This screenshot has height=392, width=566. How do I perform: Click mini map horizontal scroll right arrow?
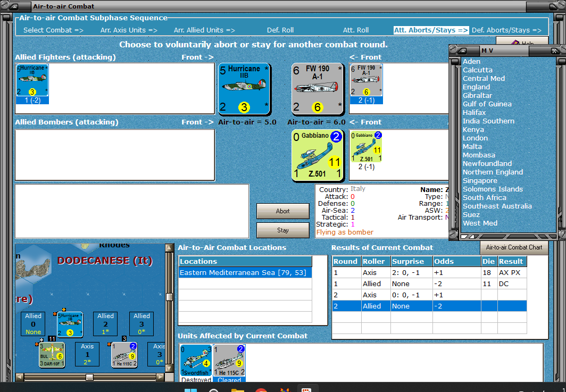[x=160, y=377]
